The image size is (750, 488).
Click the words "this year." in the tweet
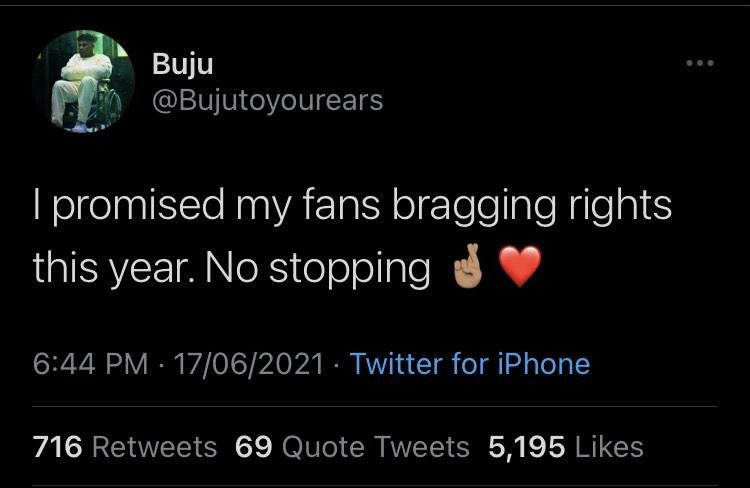[x=114, y=268]
